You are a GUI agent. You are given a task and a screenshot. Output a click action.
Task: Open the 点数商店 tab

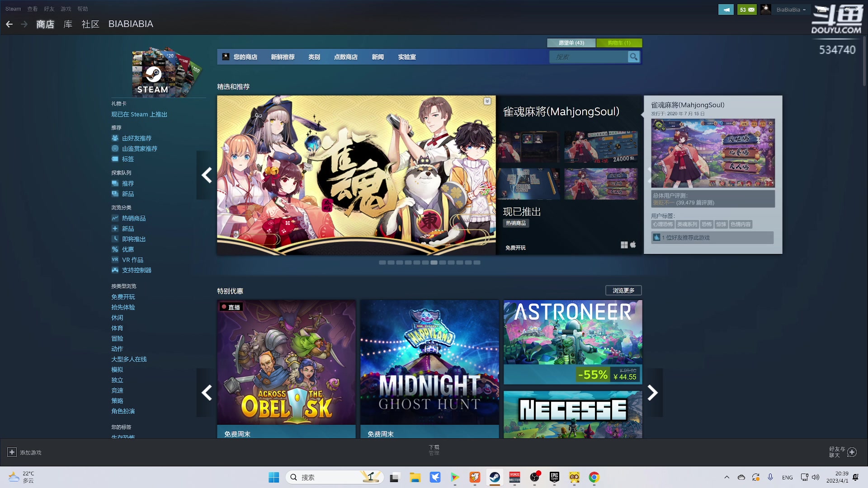click(346, 57)
